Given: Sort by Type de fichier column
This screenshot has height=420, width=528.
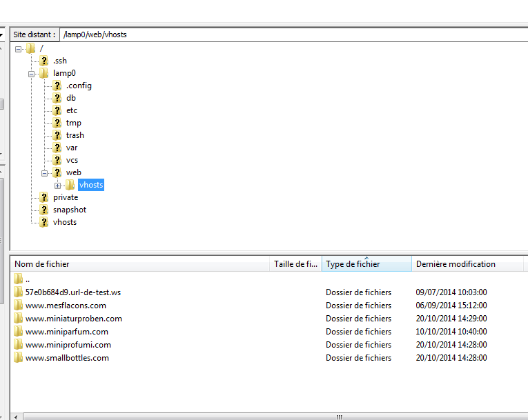Looking at the screenshot, I should coord(366,264).
